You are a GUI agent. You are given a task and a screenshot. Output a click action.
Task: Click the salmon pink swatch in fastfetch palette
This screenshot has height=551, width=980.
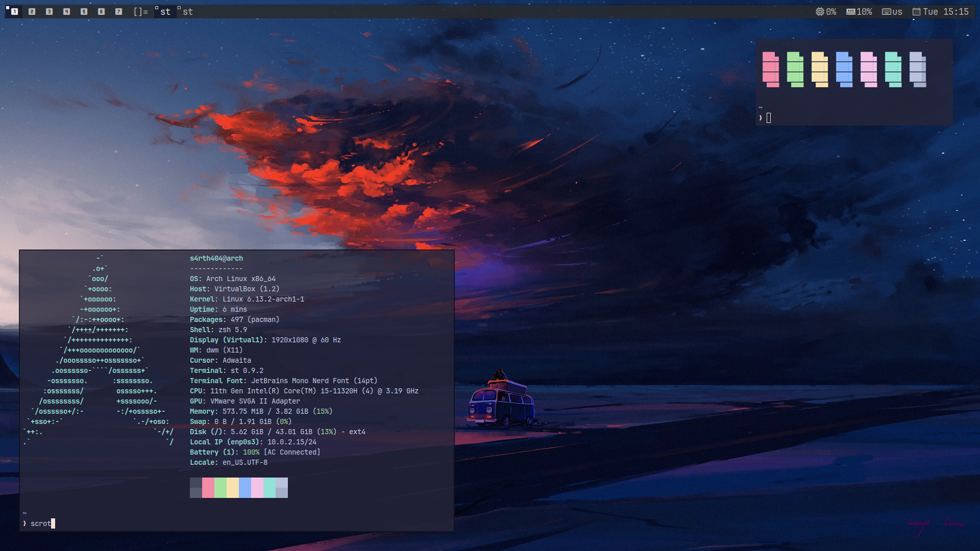click(208, 488)
